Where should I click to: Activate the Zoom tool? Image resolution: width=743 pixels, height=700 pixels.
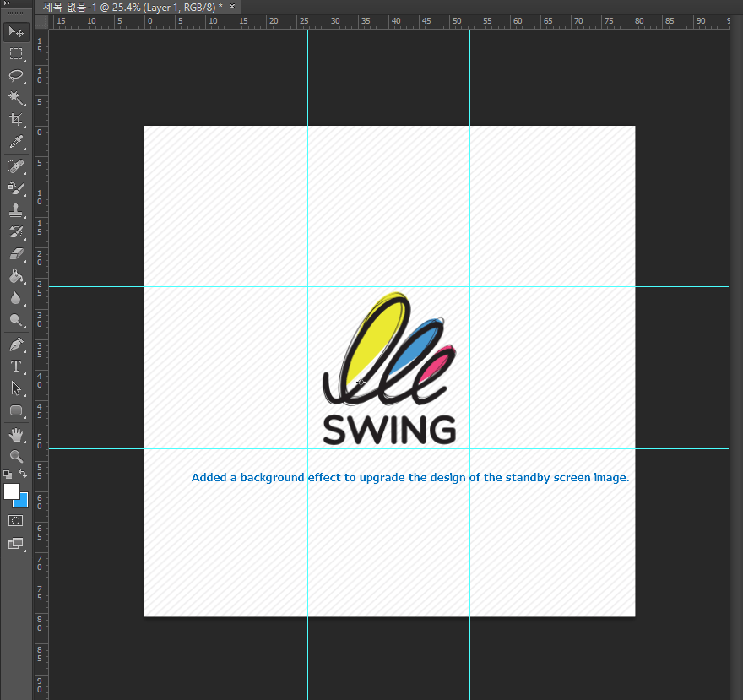16,457
